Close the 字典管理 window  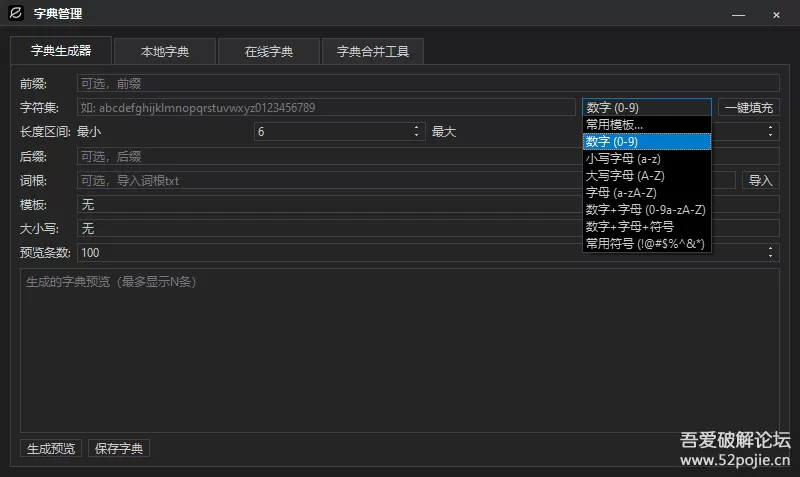776,15
